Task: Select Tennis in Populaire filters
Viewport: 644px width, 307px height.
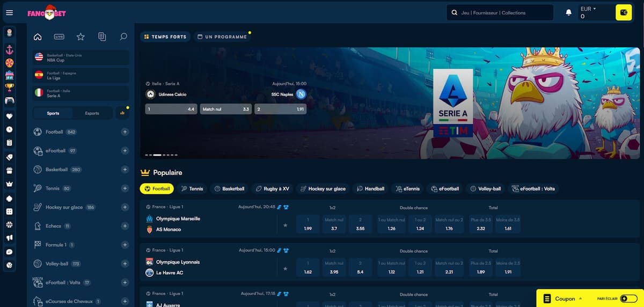Action: [x=192, y=188]
